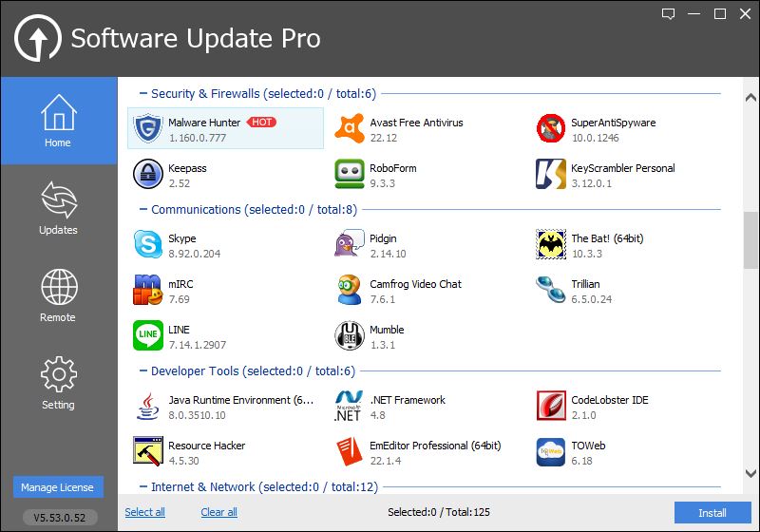760x532 pixels.
Task: Click the SuperAntiSpyware icon
Action: (551, 128)
